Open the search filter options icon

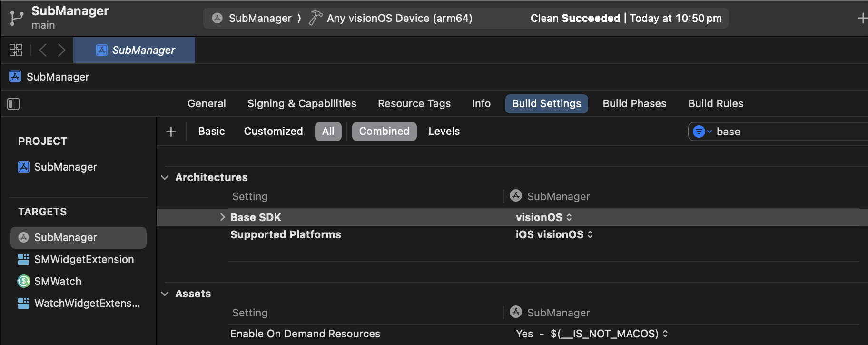click(x=702, y=132)
